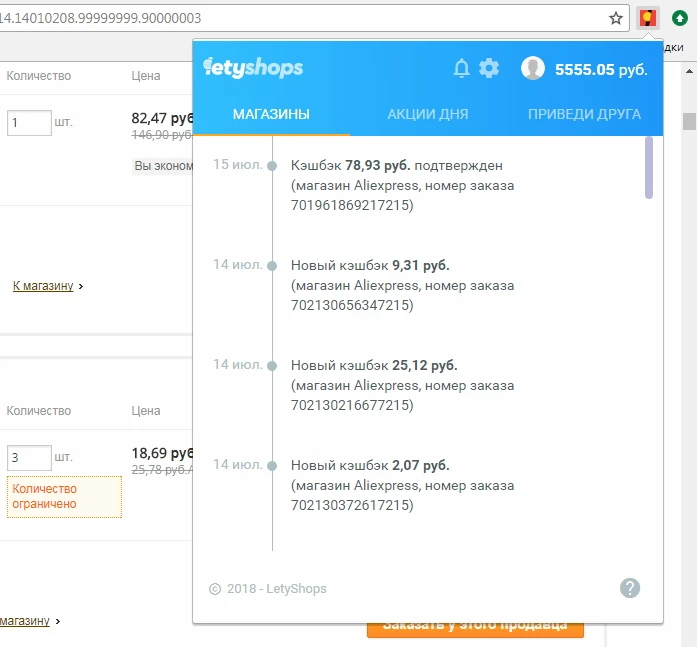Click the crossed-out 146,90 руб. price

click(x=162, y=135)
